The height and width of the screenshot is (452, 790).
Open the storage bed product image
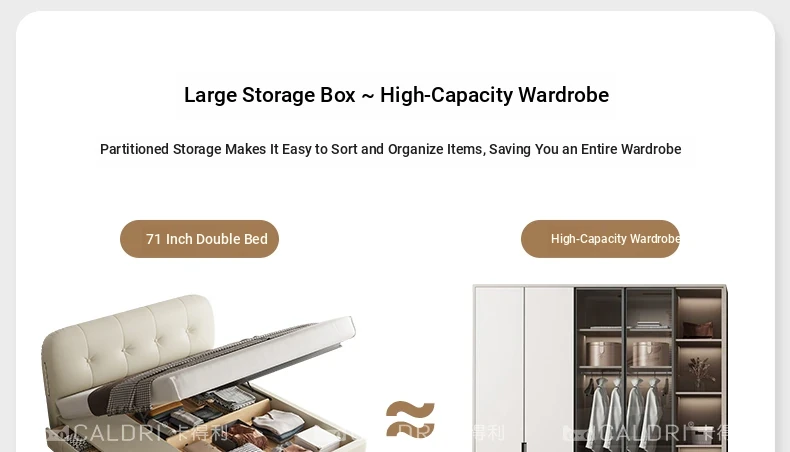pyautogui.click(x=202, y=372)
